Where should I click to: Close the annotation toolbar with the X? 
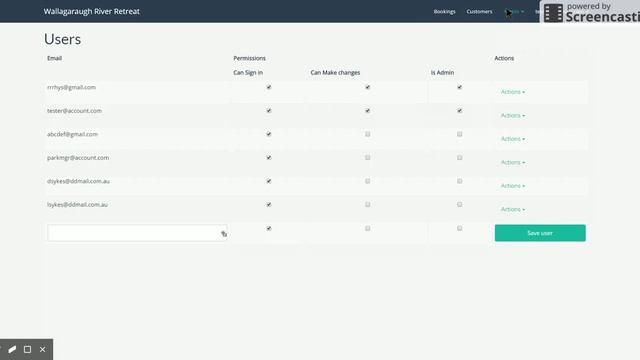pyautogui.click(x=42, y=349)
